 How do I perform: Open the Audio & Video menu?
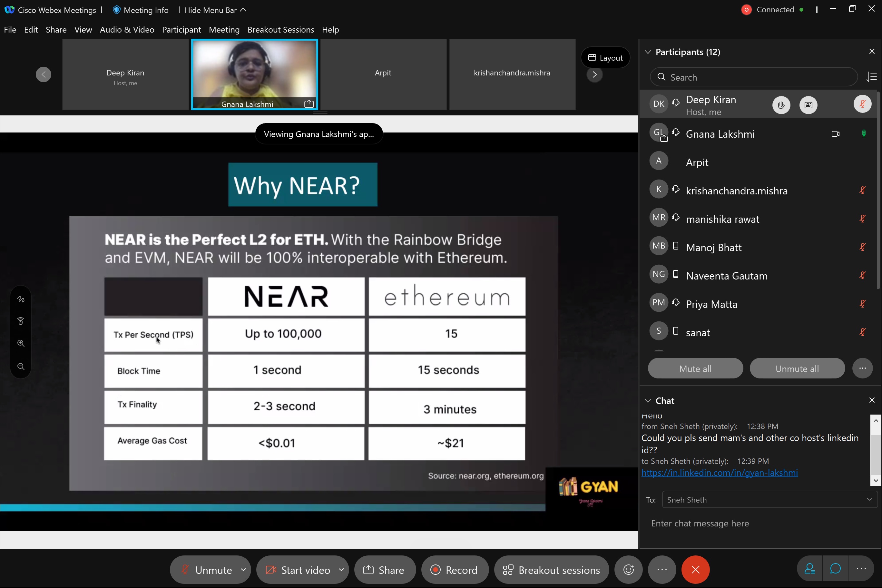point(127,30)
